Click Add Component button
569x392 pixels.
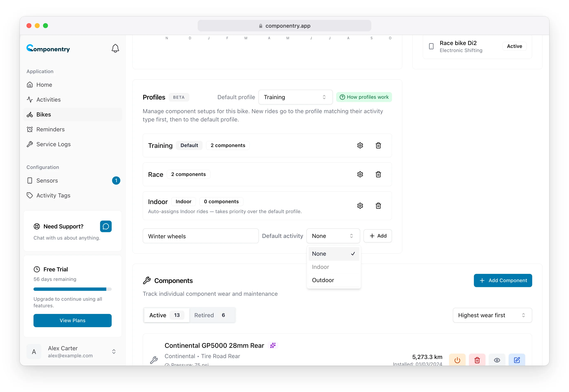pos(503,280)
